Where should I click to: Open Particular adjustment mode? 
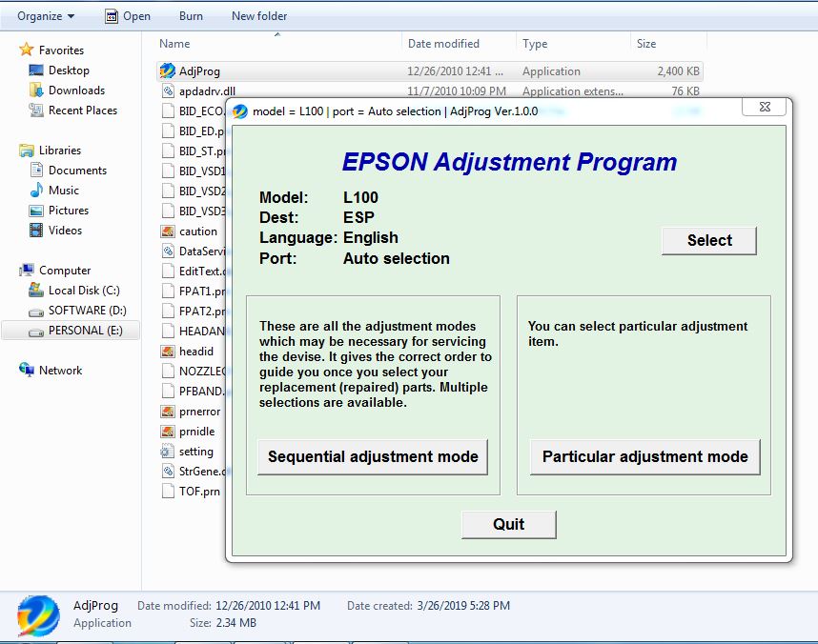(x=644, y=456)
